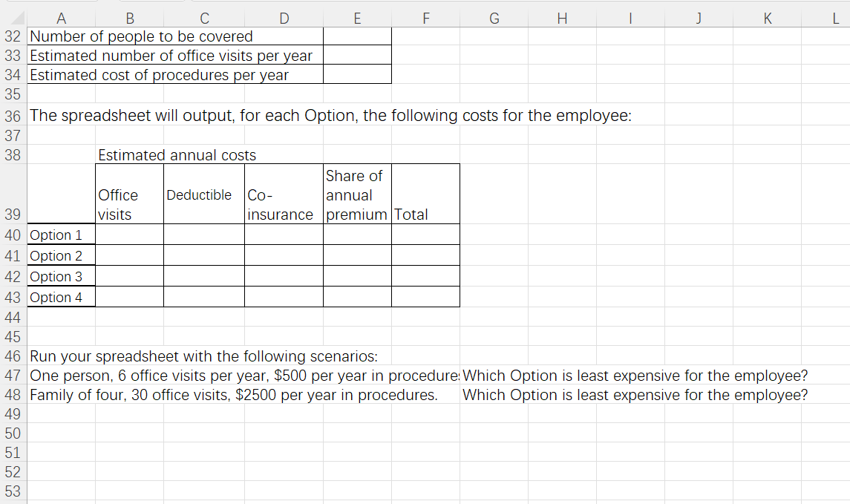The image size is (850, 504).
Task: Select the Total column header cell
Action: [x=425, y=194]
